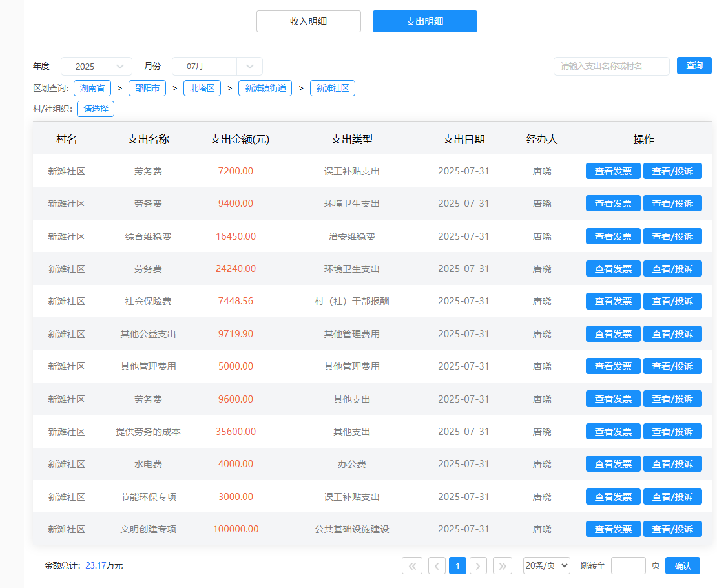Click the 新滩镇街道 region tag
Screen dimensions: 717x588
pos(265,89)
